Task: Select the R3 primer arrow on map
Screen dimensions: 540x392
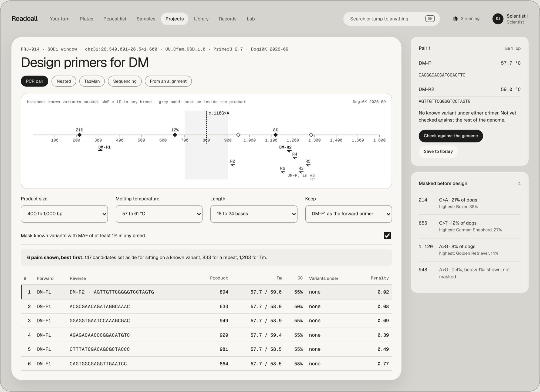Action: click(x=301, y=172)
